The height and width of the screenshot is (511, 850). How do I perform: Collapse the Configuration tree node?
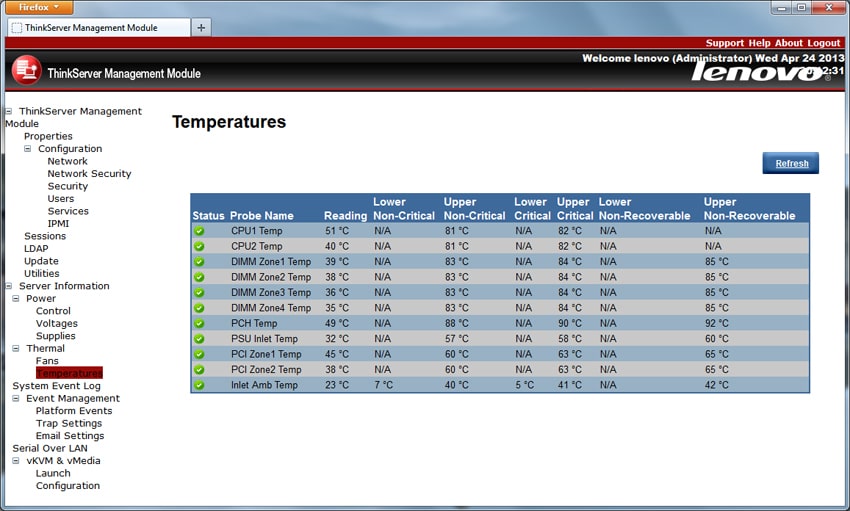28,148
